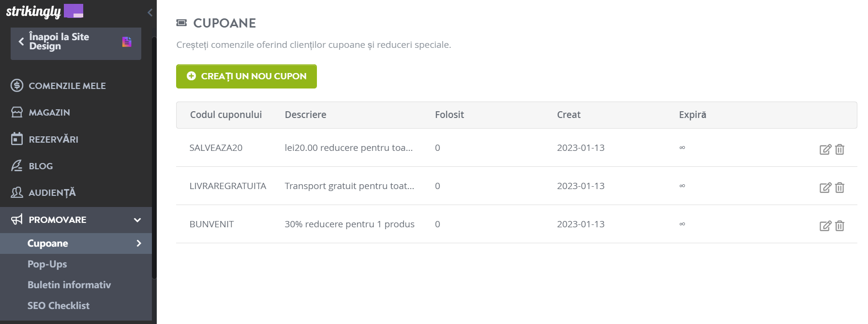Edit the SALVEAZA20 coupon
Image resolution: width=868 pixels, height=324 pixels.
(825, 149)
